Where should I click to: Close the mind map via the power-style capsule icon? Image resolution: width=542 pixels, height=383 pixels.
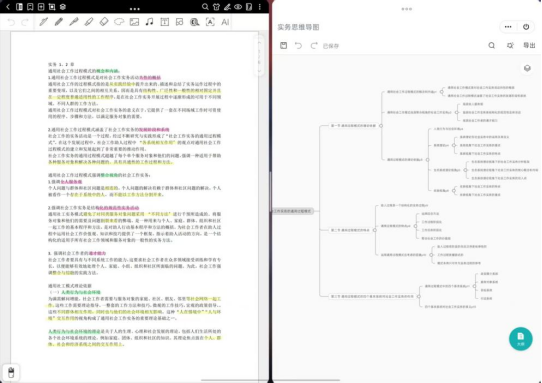[526, 27]
